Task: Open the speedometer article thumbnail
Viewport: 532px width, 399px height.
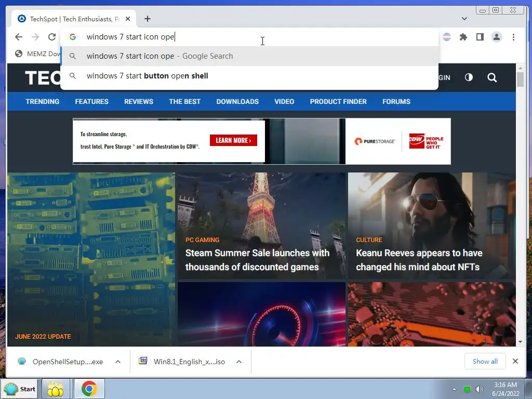Action: pyautogui.click(x=262, y=314)
